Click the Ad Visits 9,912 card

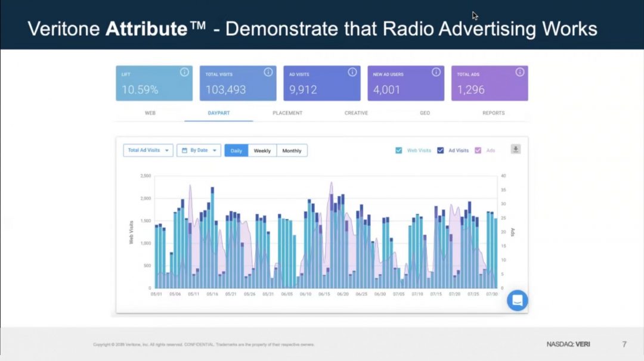(x=322, y=83)
